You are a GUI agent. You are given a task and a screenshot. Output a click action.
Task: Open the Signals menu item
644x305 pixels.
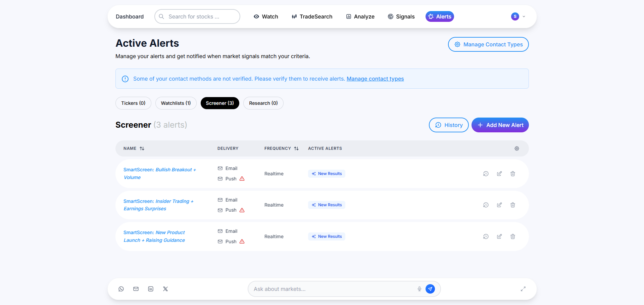[401, 16]
